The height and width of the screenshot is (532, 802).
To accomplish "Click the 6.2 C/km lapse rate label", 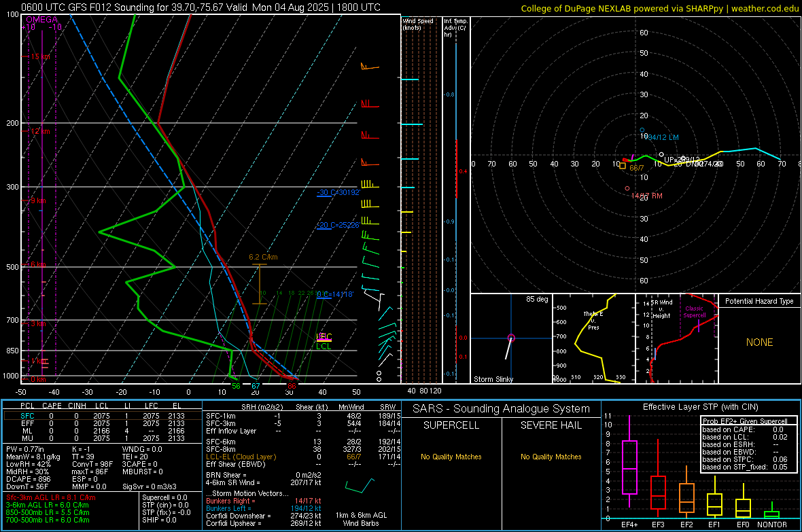I will click(x=264, y=257).
